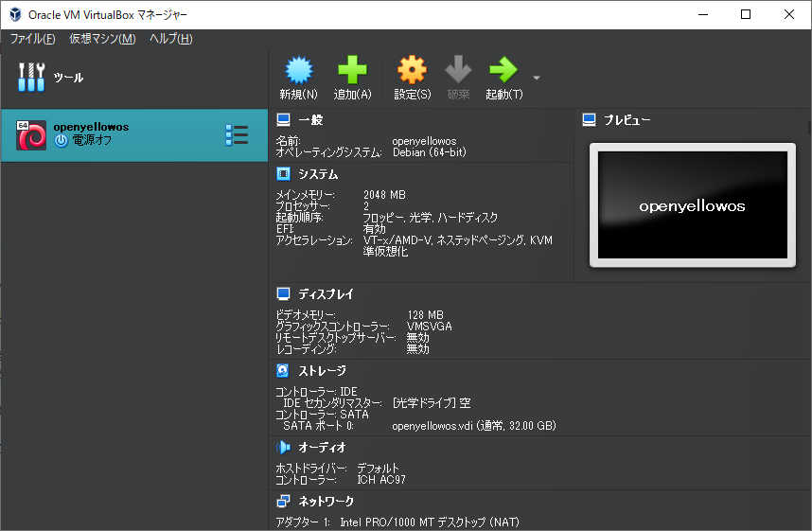Viewport: 812px width, 531px height.
Task: Click the 起動(T) start arrow icon
Action: [x=503, y=70]
